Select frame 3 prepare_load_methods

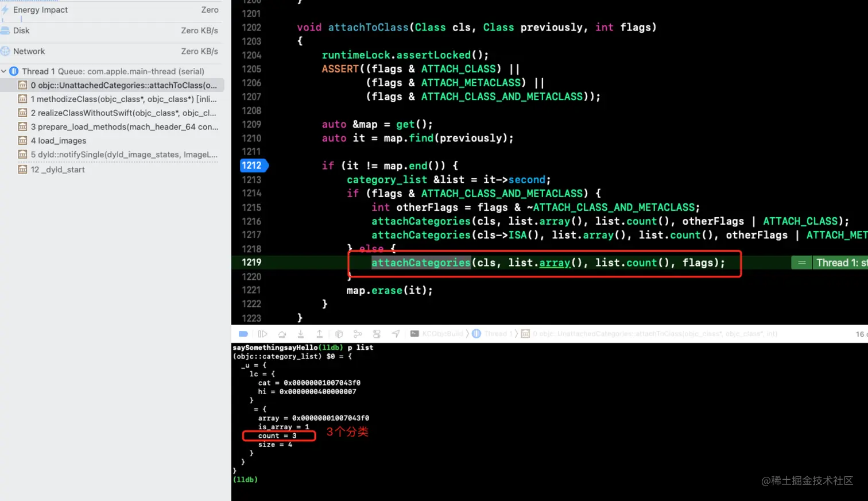click(x=112, y=126)
